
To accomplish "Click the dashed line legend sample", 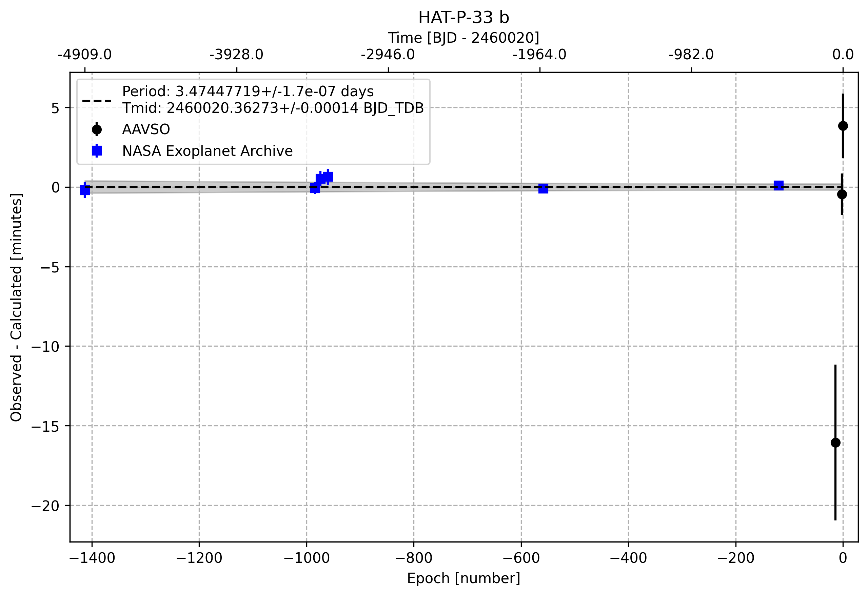I will pyautogui.click(x=97, y=101).
